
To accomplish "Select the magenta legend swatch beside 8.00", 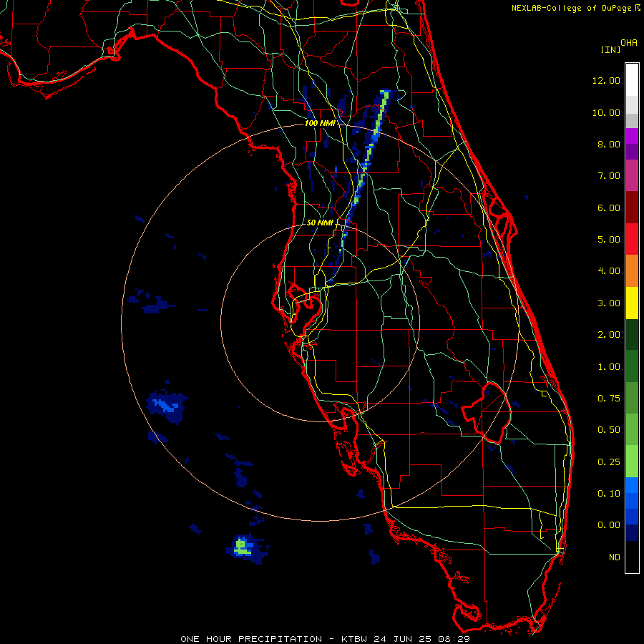I will [x=632, y=136].
